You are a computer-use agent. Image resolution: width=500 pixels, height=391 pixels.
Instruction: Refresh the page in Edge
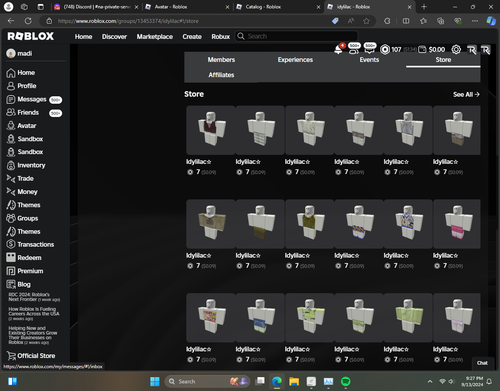coord(28,21)
